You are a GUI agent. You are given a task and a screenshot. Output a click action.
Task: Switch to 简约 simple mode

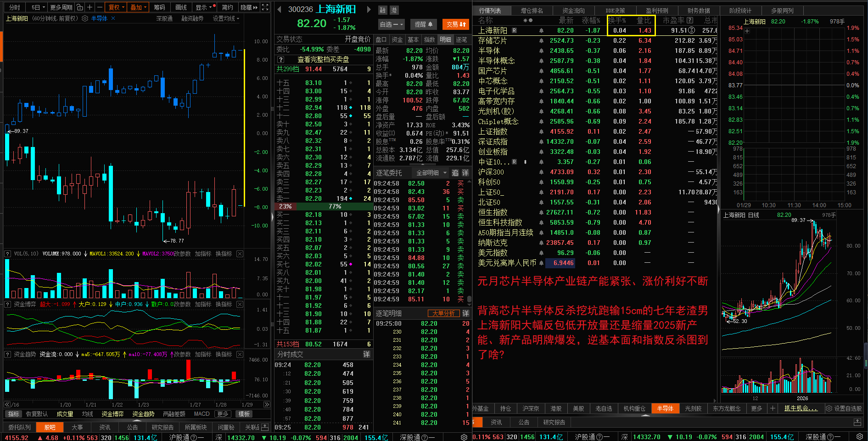coord(228,7)
